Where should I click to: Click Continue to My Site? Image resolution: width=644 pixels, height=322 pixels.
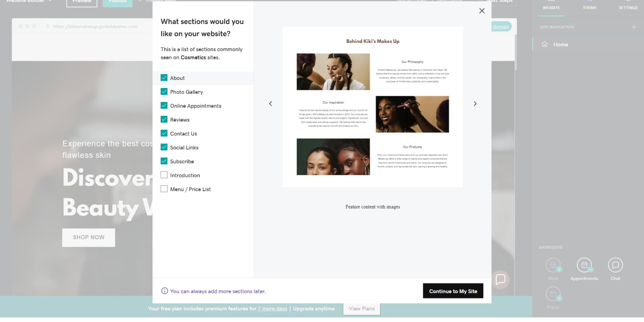tap(453, 291)
